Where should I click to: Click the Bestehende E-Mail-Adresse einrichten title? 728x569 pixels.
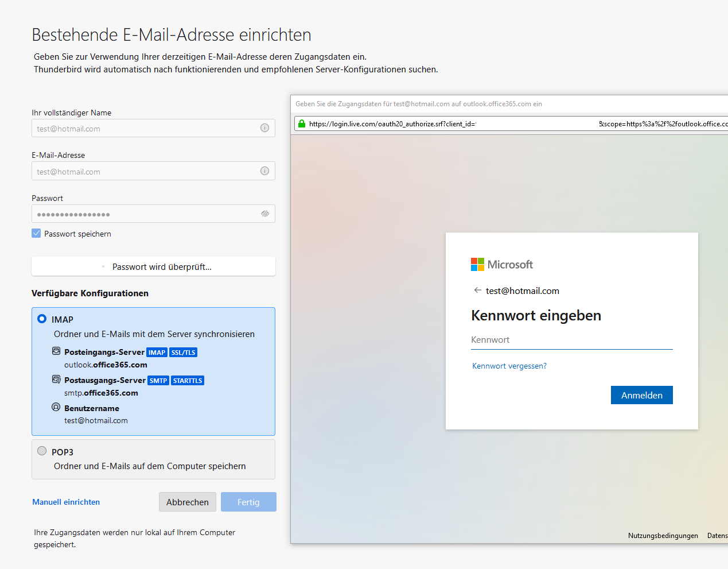[x=172, y=35]
